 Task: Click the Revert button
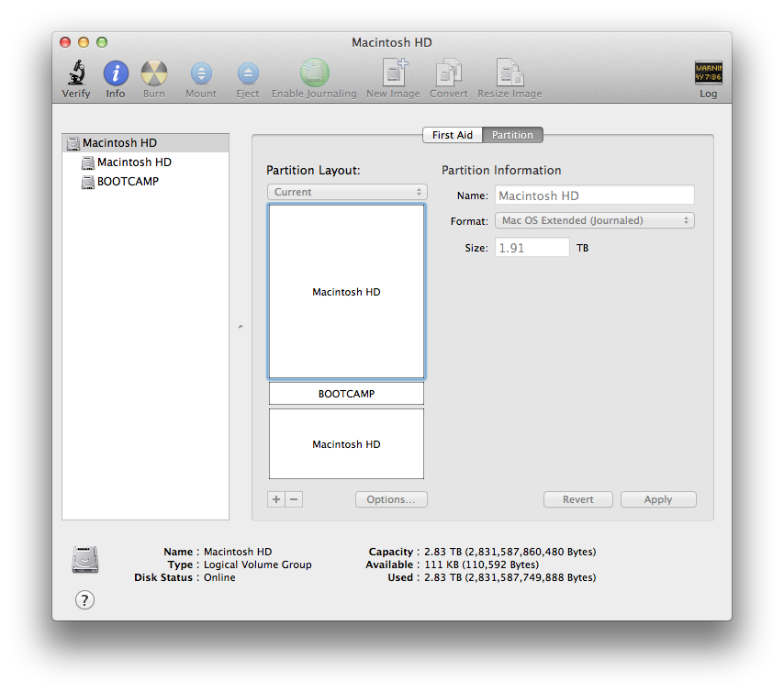coord(578,499)
